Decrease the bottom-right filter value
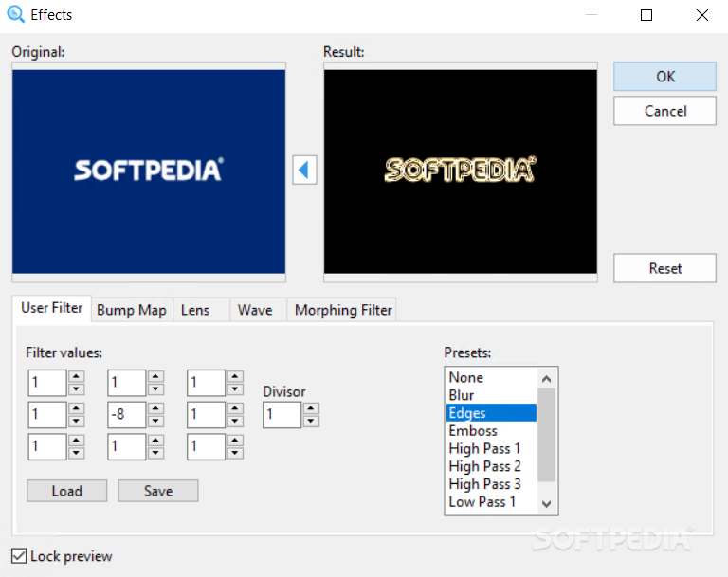This screenshot has width=728, height=577. [235, 453]
